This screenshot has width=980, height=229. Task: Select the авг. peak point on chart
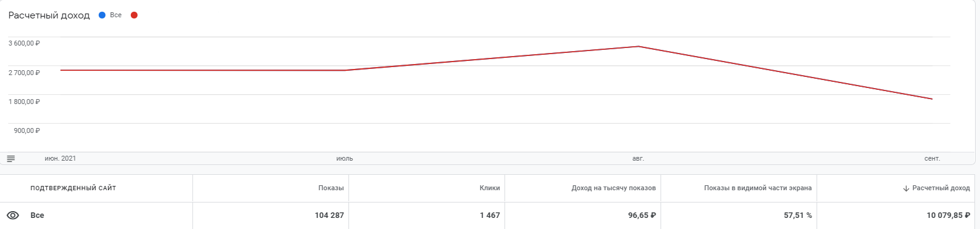pos(638,46)
